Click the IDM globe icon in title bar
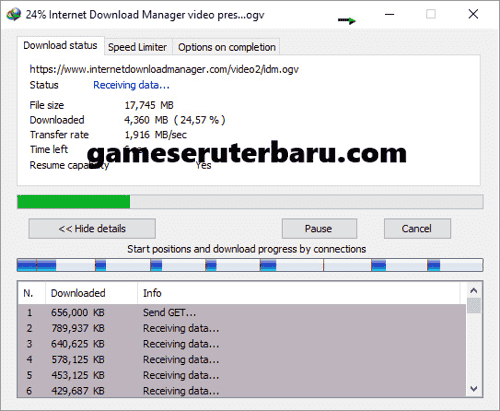Viewport: 500px width, 411px height. tap(14, 15)
